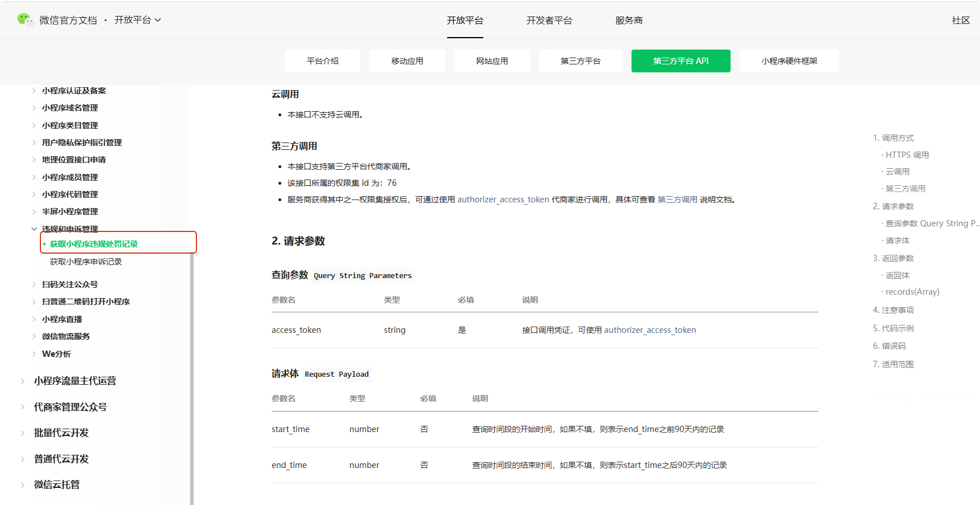Click the 云调用 section heading
This screenshot has height=505, width=980.
coord(285,94)
